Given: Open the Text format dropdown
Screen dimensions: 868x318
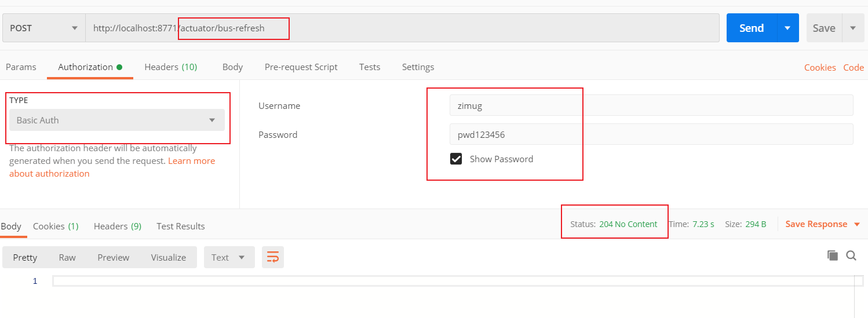Looking at the screenshot, I should click(229, 257).
